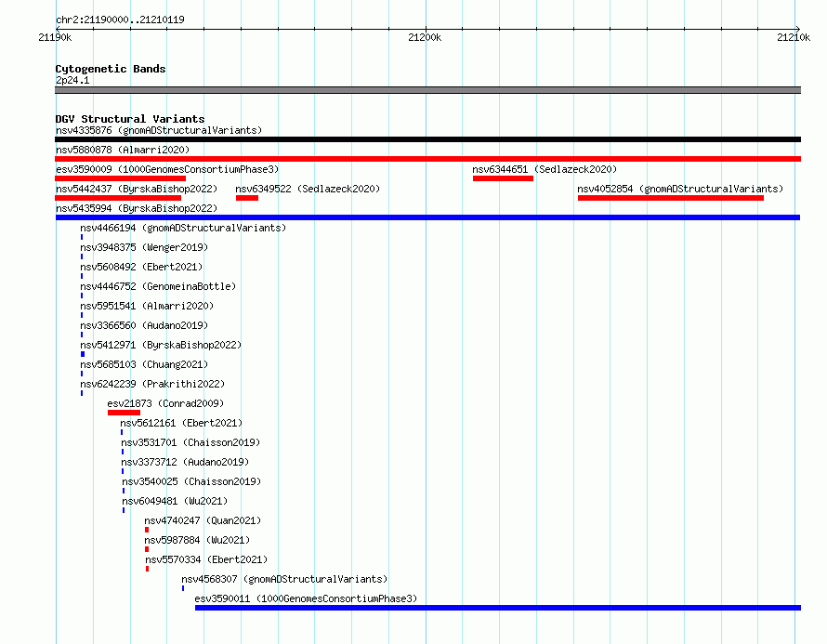Open nsv5442437 (ByrskaBishop2022) label
Image resolution: width=827 pixels, height=644 pixels.
[137, 189]
